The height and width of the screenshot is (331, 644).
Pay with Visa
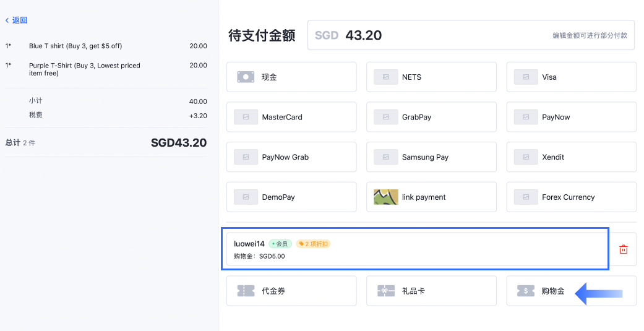tap(571, 77)
